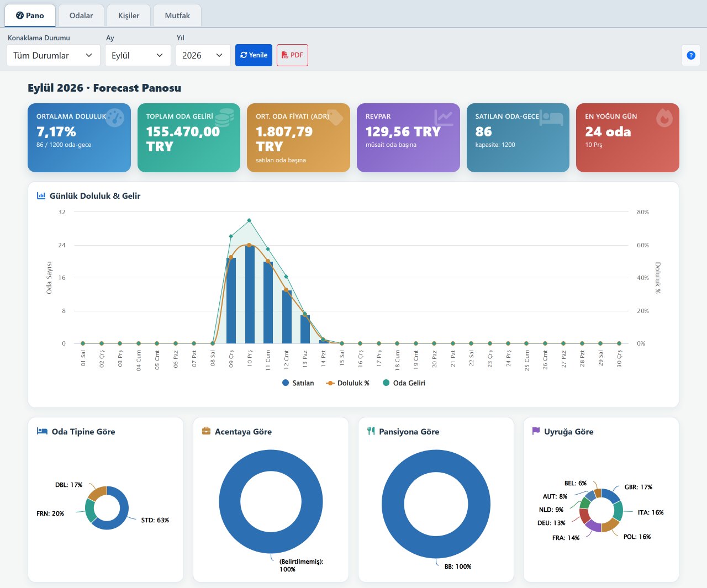The width and height of the screenshot is (707, 588).
Task: Click the gauge icon on Ortalama Doluluk card
Action: (x=115, y=118)
